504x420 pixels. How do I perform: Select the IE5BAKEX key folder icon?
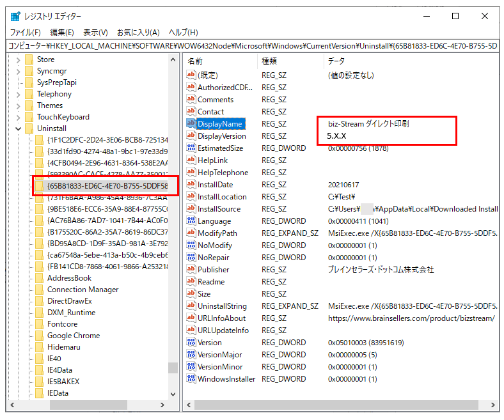click(39, 382)
